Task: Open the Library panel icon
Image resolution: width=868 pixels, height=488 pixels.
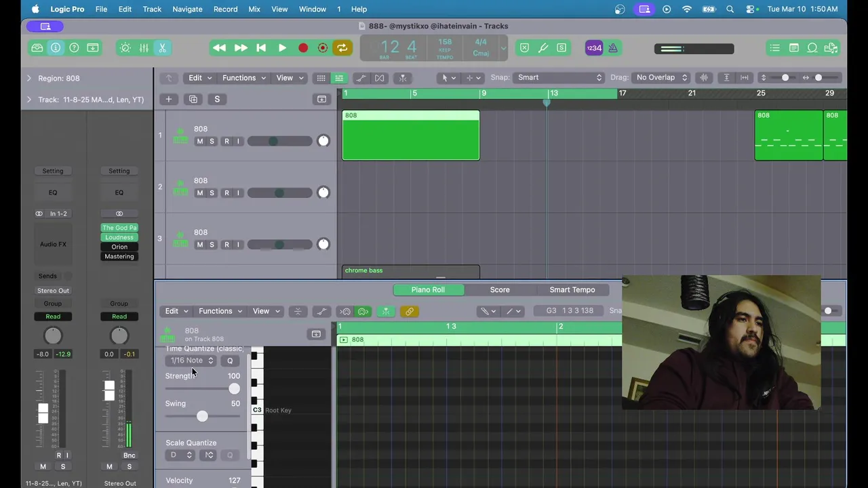Action: pos(37,48)
